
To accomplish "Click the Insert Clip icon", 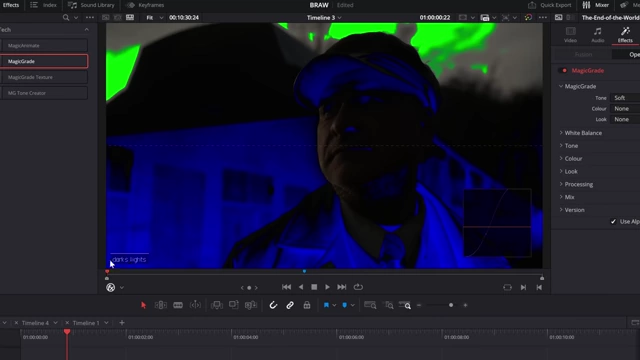I will [217, 305].
